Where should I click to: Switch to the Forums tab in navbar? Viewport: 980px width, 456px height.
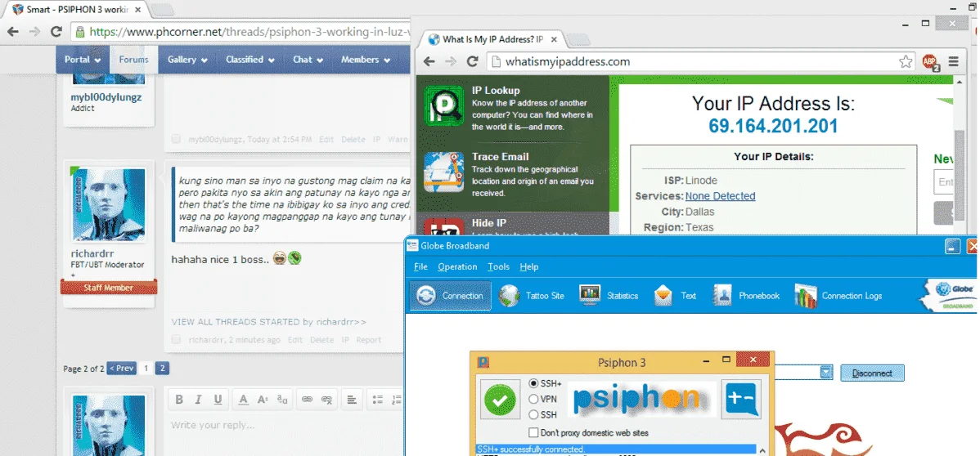click(134, 60)
